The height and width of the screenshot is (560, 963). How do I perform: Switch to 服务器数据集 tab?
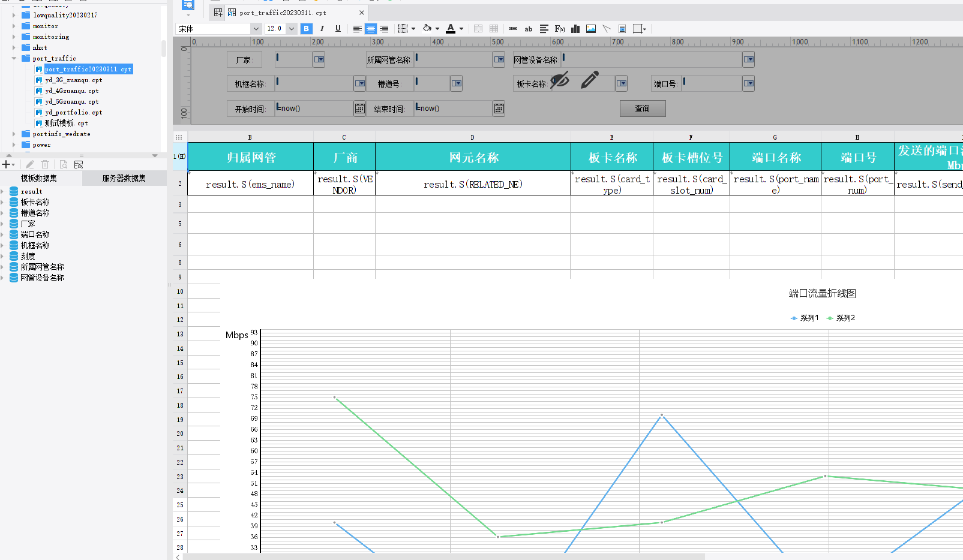point(124,178)
